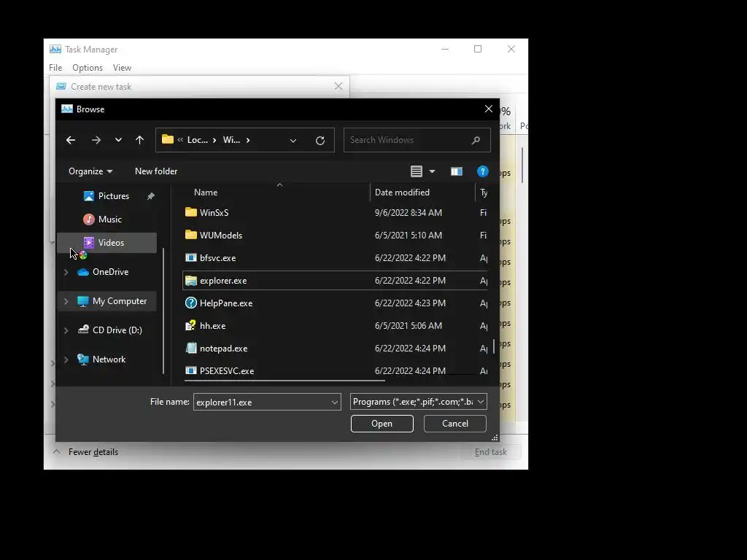The height and width of the screenshot is (560, 747).
Task: Select Pictures in the navigation pane
Action: tap(113, 195)
